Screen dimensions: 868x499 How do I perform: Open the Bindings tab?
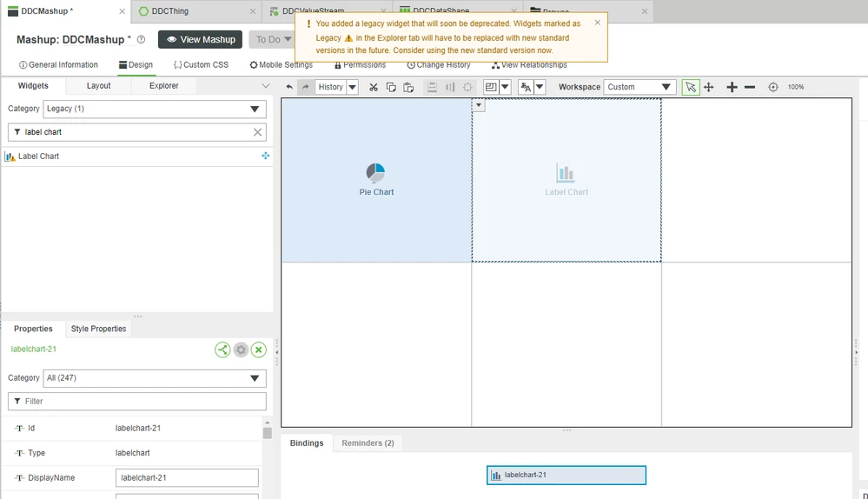click(307, 443)
